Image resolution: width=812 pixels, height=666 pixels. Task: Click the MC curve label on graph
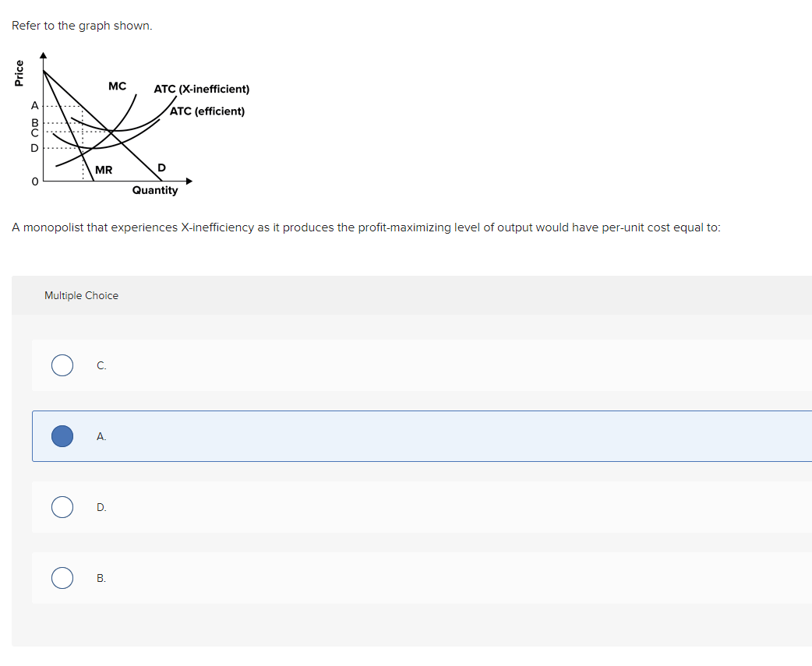(117, 86)
